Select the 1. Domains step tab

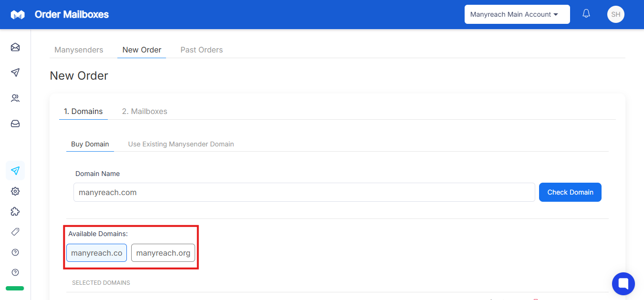tap(83, 111)
